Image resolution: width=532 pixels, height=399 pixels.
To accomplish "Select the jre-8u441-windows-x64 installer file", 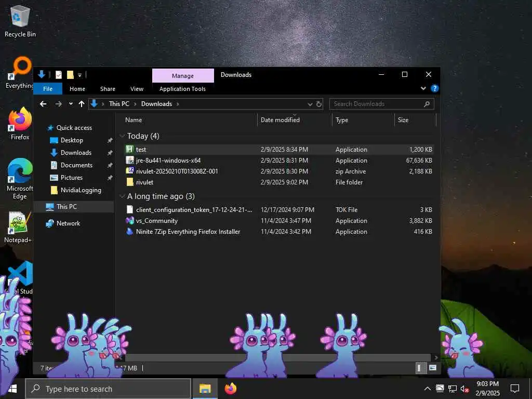I will (x=278, y=160).
